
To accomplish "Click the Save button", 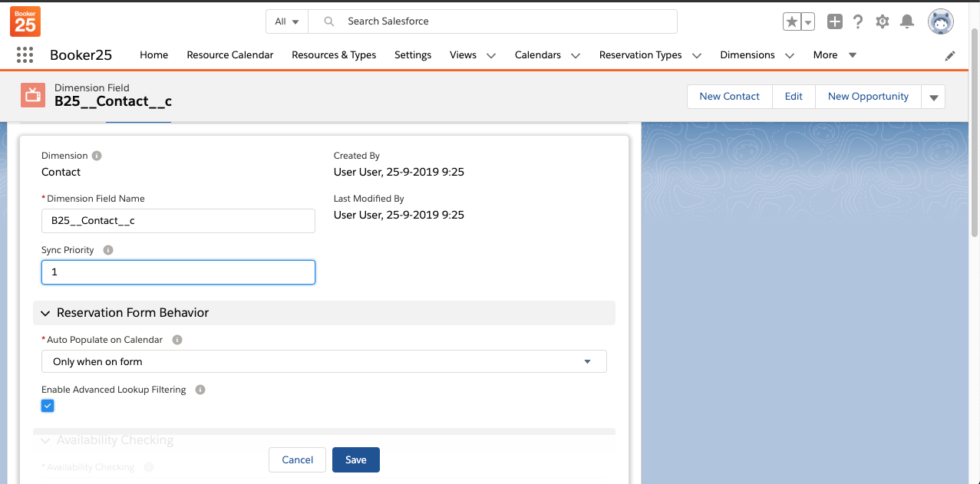I will click(355, 459).
